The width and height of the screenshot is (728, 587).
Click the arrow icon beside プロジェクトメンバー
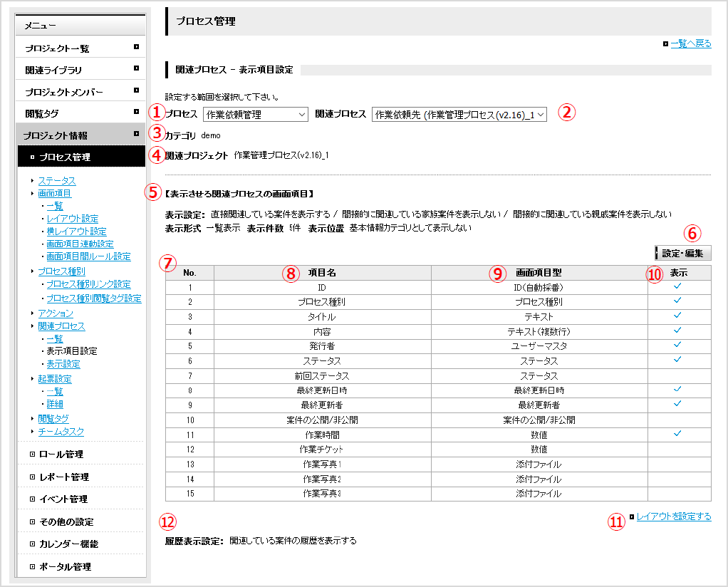pos(136,90)
